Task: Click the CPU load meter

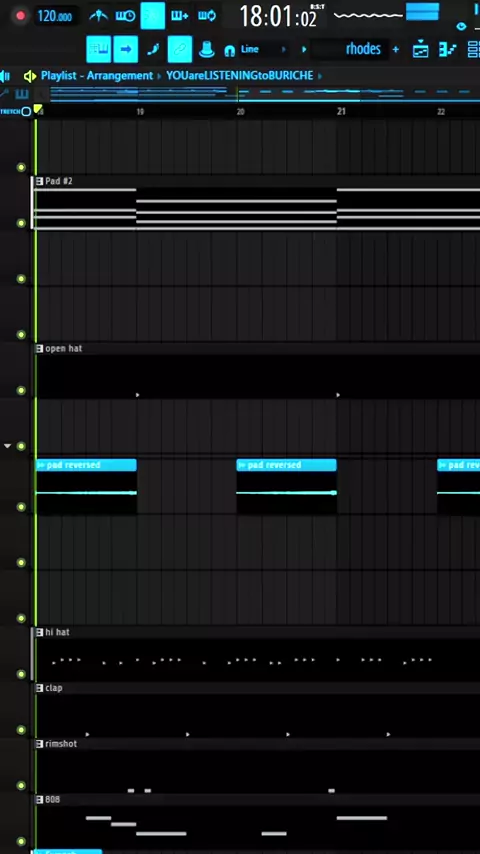Action: pos(422,11)
